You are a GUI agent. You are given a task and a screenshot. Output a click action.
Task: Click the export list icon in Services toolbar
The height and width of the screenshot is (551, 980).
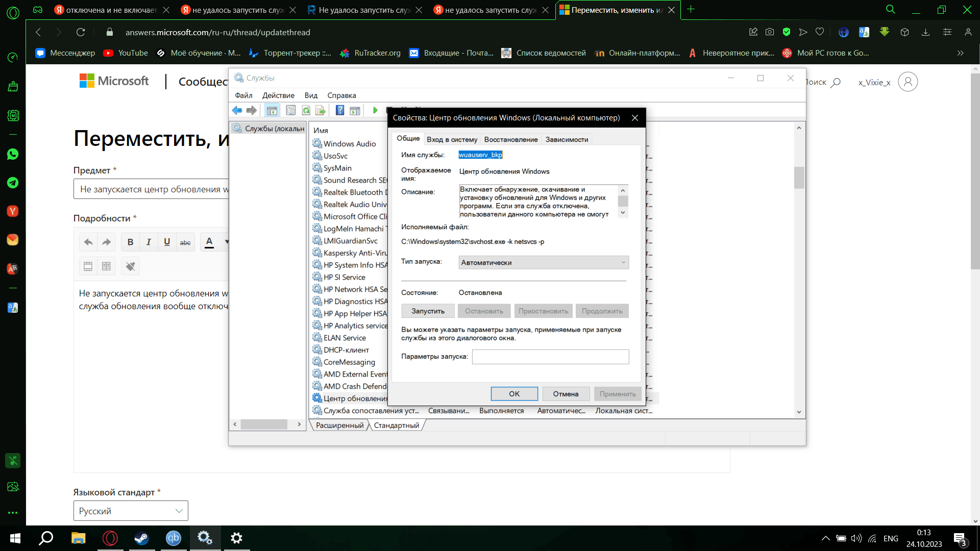321,110
